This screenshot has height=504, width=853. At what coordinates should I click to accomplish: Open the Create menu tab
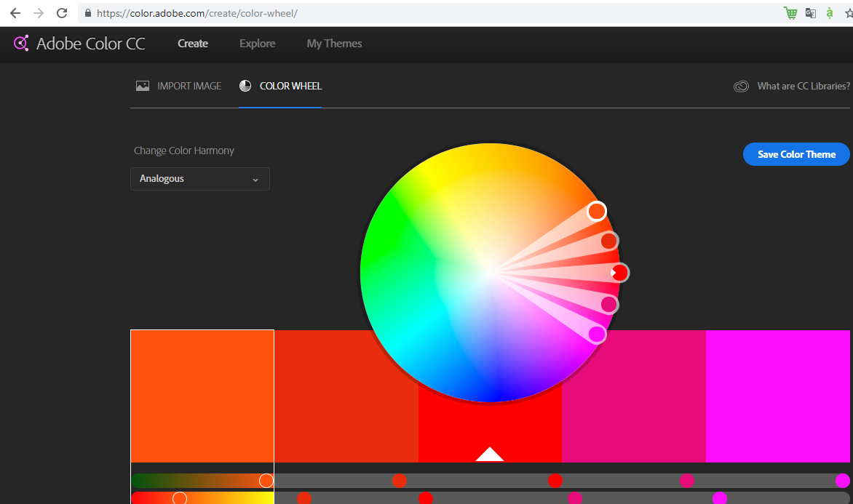[x=193, y=44]
